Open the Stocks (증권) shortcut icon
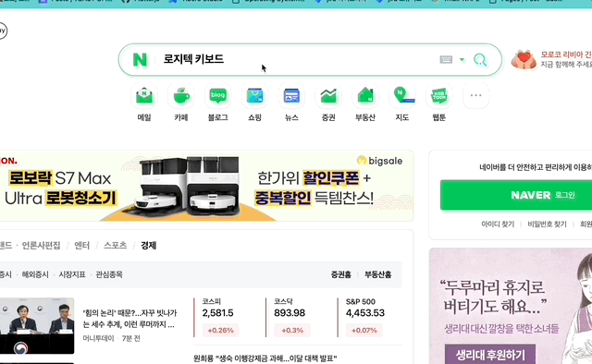 point(328,96)
